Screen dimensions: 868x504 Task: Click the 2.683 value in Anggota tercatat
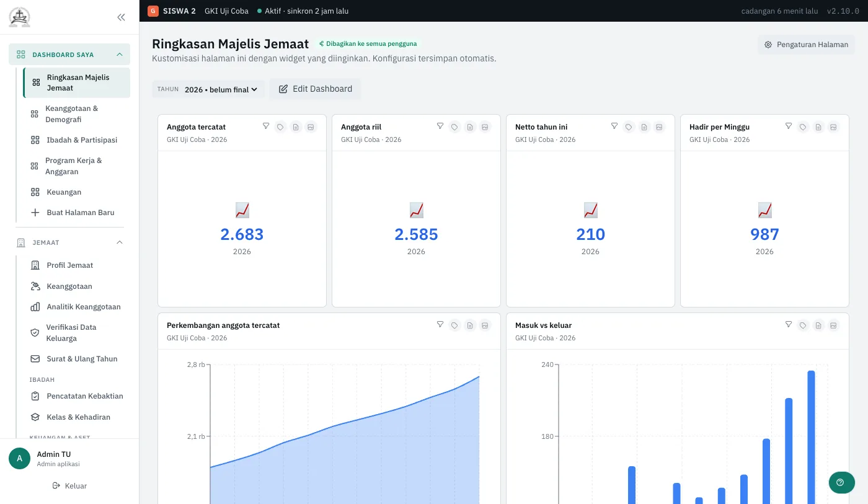click(242, 234)
